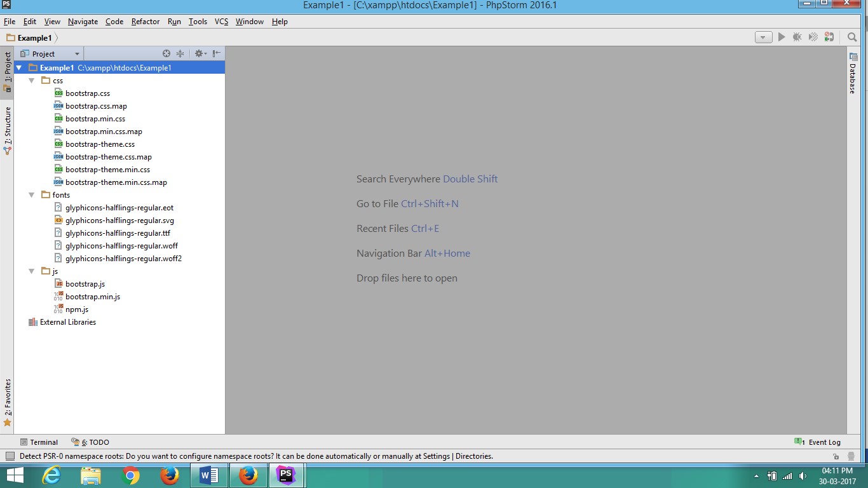Screen dimensions: 868x488
Task: Click the read-only lock status icon
Action: [836, 456]
